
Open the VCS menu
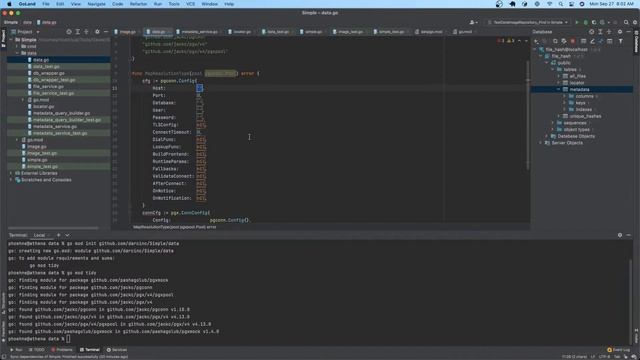tap(191, 4)
